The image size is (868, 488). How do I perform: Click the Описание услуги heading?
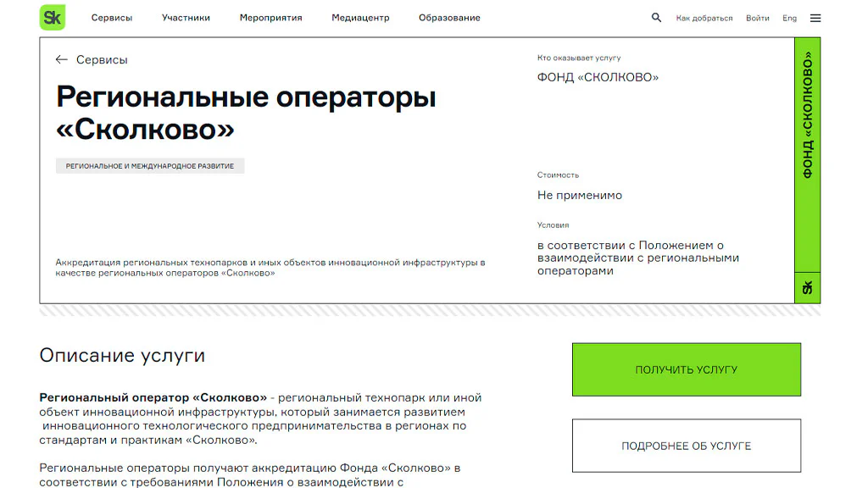tap(122, 355)
